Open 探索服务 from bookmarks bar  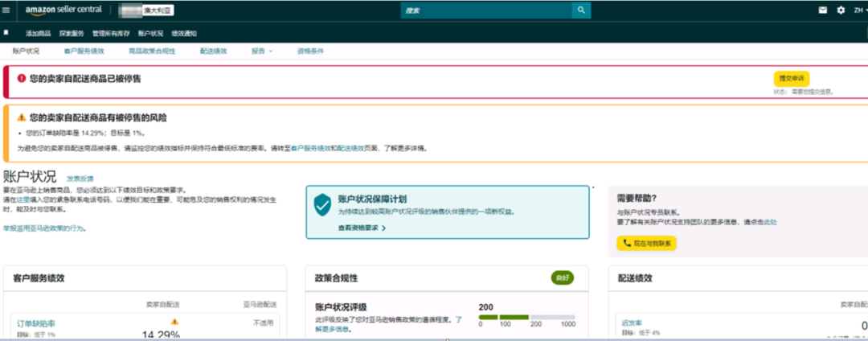72,33
